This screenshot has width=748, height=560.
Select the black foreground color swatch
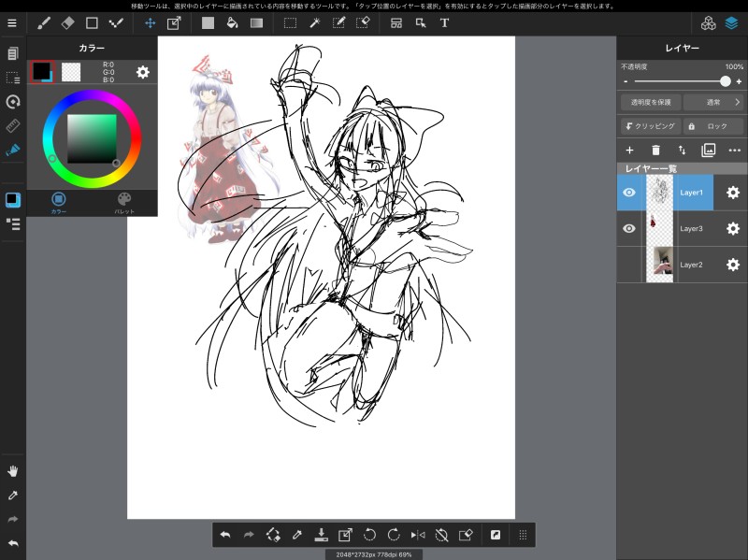coord(42,72)
